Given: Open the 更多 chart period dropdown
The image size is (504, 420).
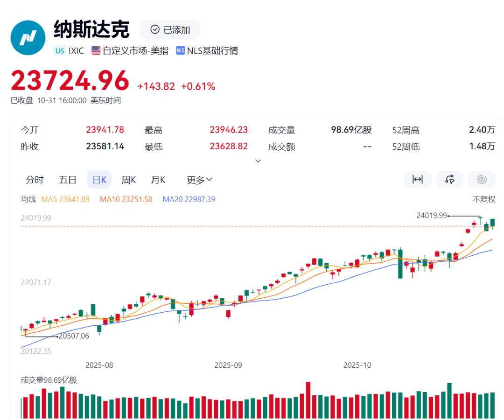Looking at the screenshot, I should tap(200, 180).
